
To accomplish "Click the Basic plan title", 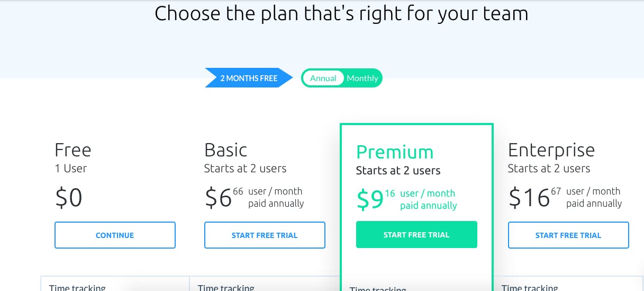I will pos(226,150).
